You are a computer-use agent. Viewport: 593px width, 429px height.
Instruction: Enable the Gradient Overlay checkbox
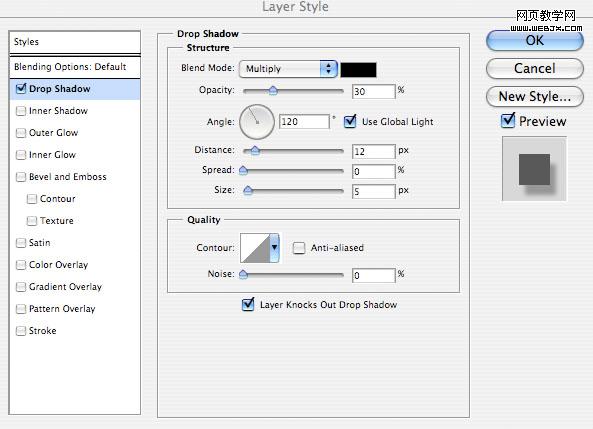point(21,287)
